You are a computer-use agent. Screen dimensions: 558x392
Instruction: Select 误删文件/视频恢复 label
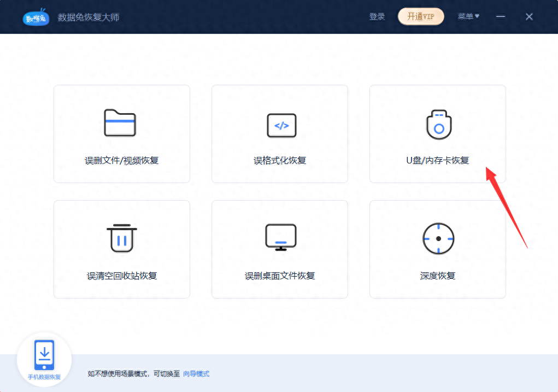(122, 161)
